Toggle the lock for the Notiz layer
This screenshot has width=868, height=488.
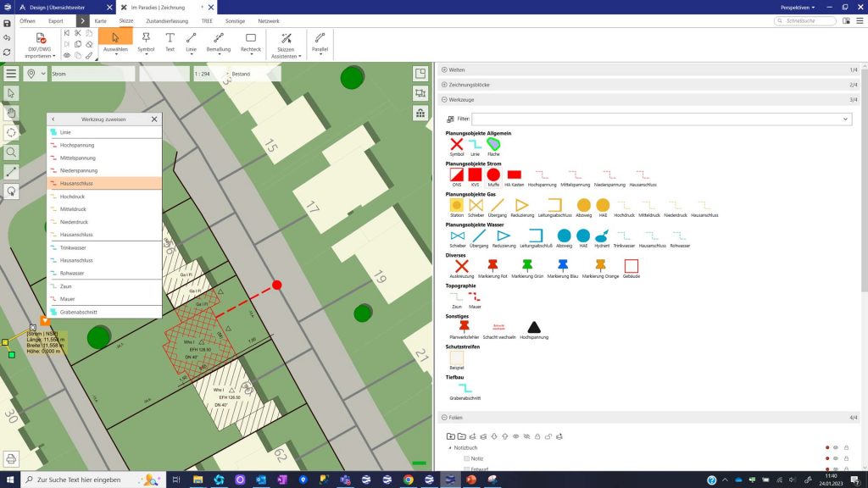pyautogui.click(x=846, y=458)
